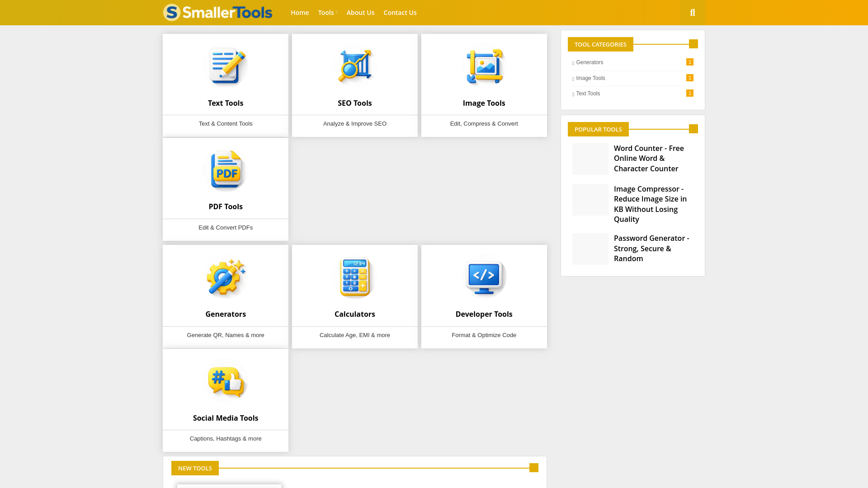The height and width of the screenshot is (488, 868).
Task: Click the search magnifier icon in header
Action: coord(693,13)
